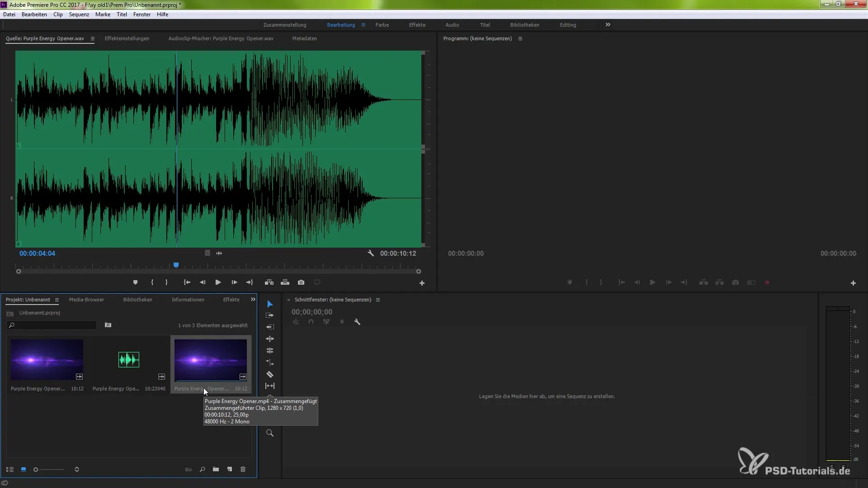This screenshot has height=488, width=868.
Task: Go to Out point in Source monitor
Action: [x=250, y=282]
